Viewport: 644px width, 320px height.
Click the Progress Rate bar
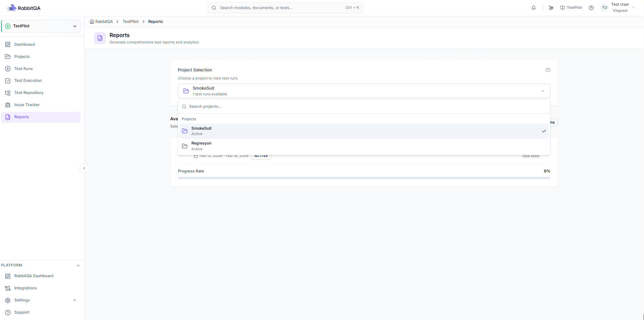364,178
